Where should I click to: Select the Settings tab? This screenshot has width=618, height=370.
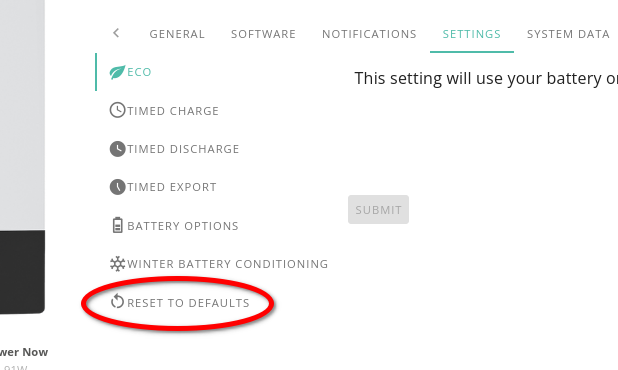point(472,34)
